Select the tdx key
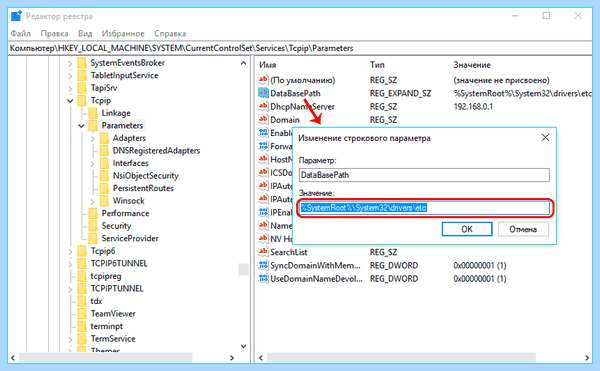600x371 pixels. tap(96, 301)
